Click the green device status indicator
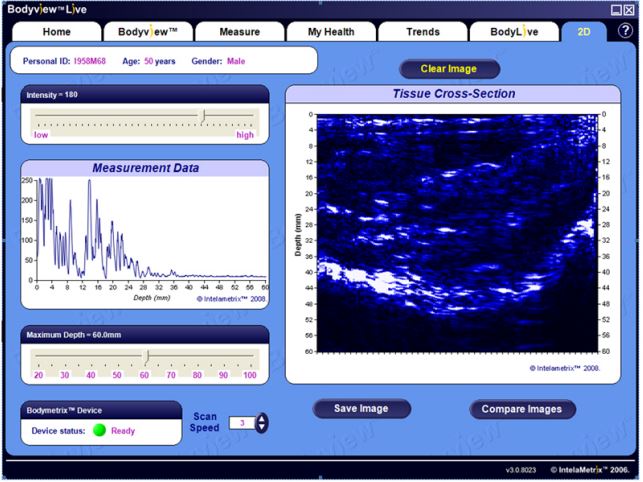 [99, 430]
